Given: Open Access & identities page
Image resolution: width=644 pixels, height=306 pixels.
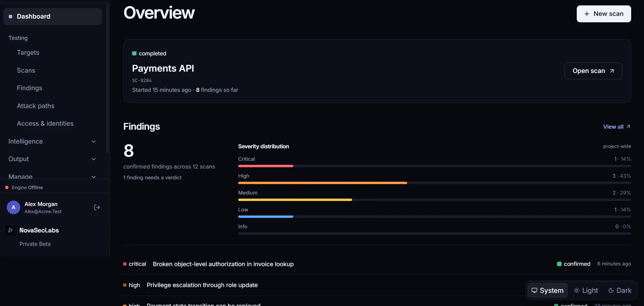Looking at the screenshot, I should (x=45, y=124).
